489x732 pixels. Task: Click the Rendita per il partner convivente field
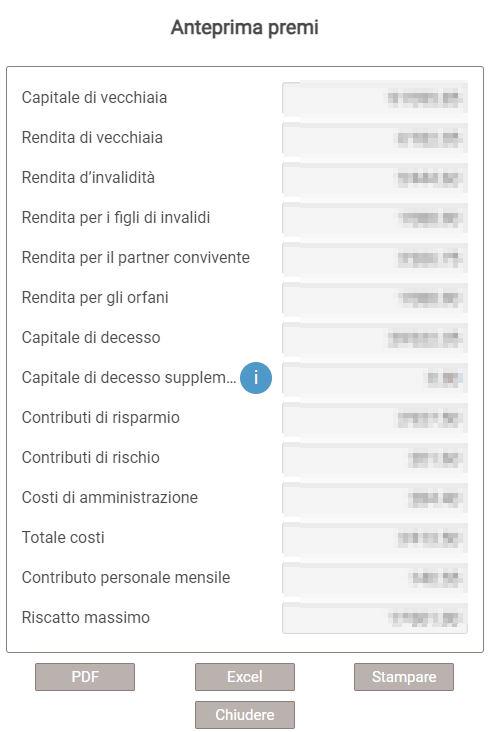tap(375, 258)
